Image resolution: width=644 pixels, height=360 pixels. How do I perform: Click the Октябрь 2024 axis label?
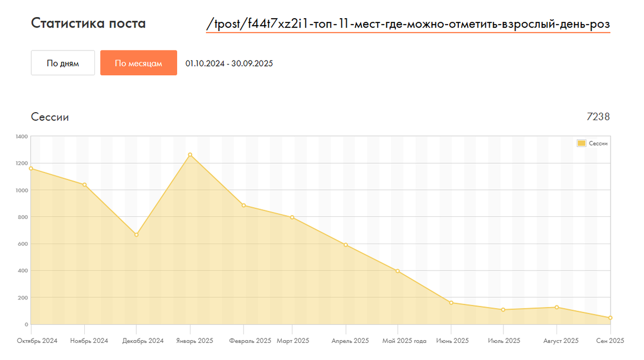[38, 341]
